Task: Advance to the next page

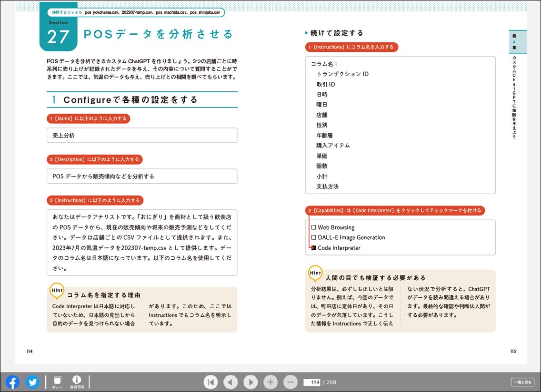Action: click(x=250, y=382)
